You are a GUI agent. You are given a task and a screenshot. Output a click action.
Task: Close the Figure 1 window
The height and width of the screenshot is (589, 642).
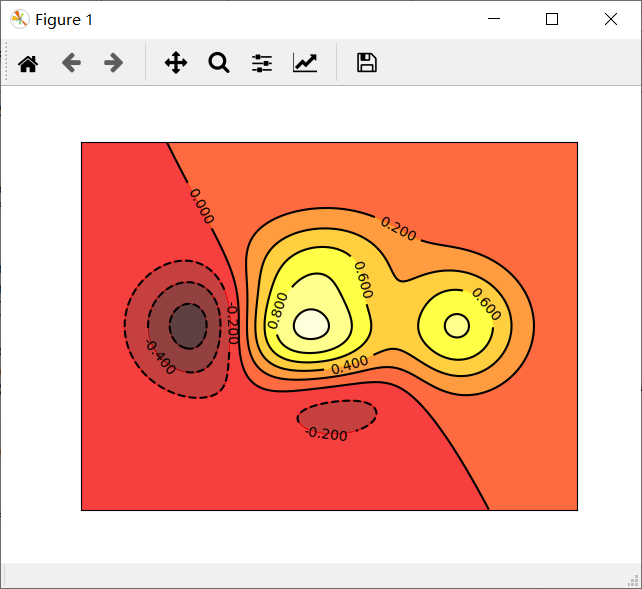[x=611, y=19]
